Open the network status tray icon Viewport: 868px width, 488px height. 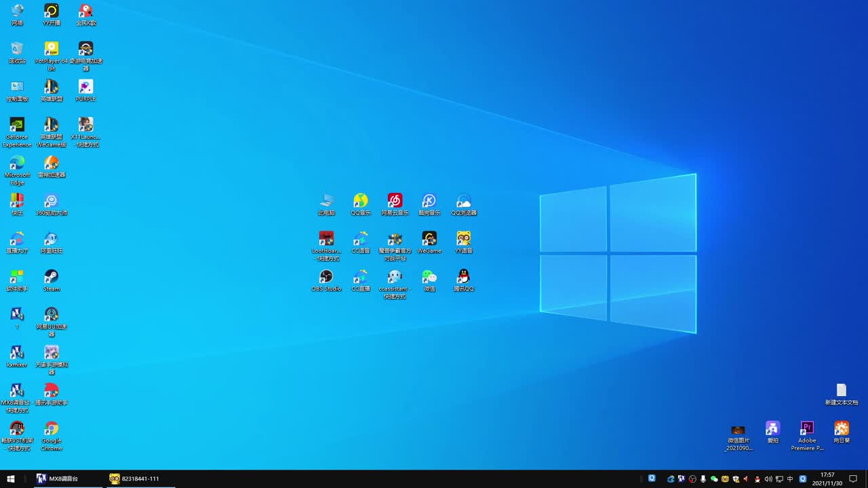point(779,479)
